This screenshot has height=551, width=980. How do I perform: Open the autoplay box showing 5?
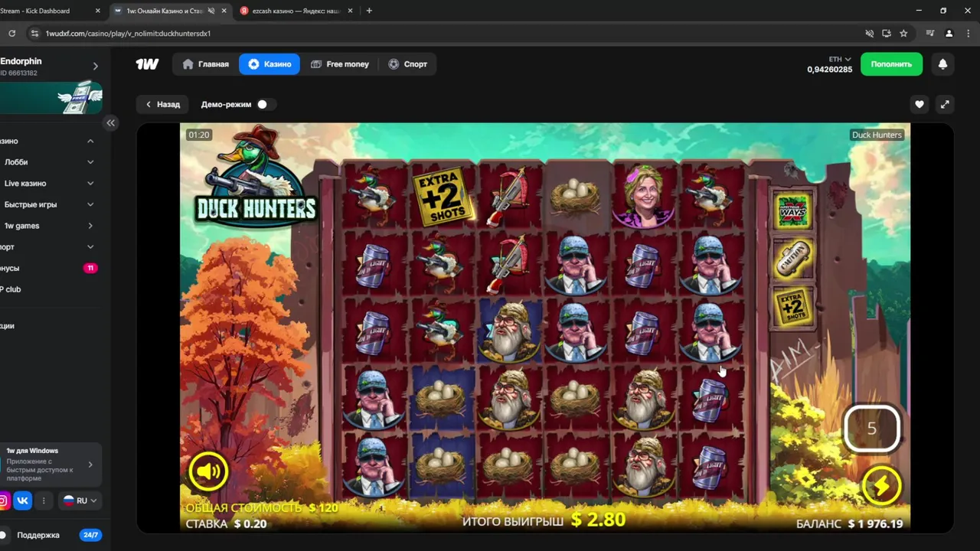coord(871,429)
